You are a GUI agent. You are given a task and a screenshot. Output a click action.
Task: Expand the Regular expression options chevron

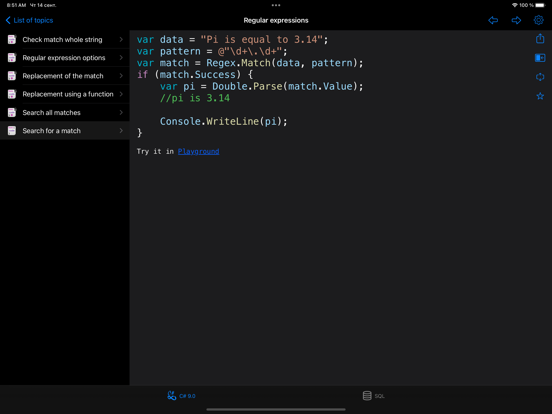[121, 57]
